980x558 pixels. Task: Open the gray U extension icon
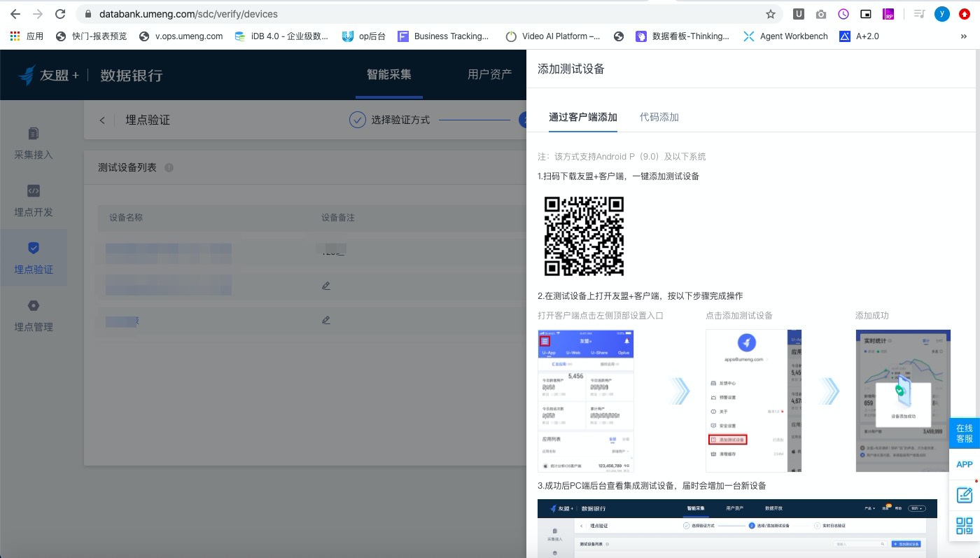(798, 14)
